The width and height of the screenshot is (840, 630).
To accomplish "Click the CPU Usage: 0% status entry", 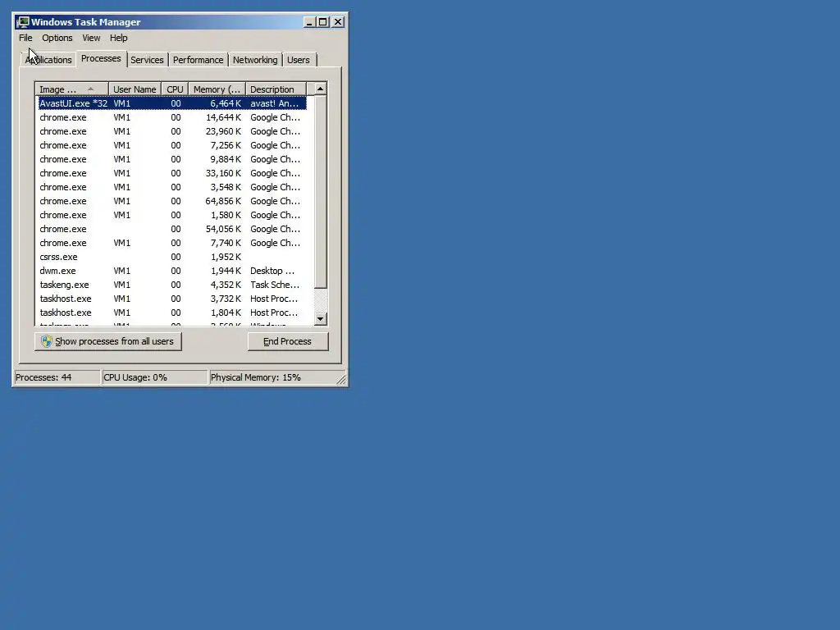I will 154,377.
